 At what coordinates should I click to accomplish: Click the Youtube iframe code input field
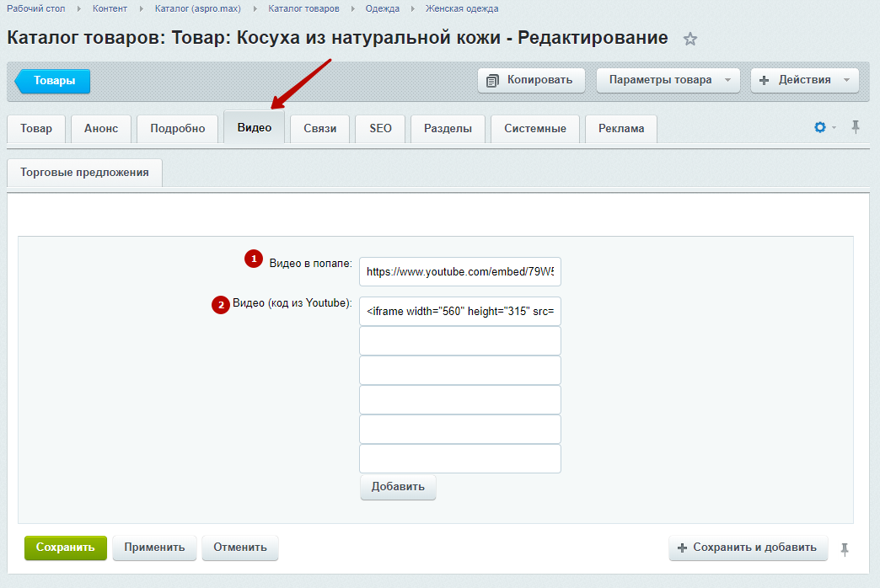459,312
